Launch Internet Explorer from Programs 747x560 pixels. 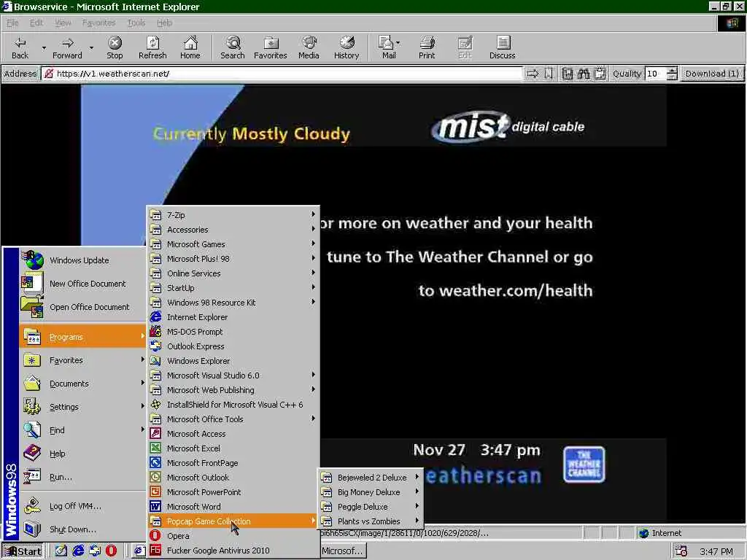[x=233, y=317]
